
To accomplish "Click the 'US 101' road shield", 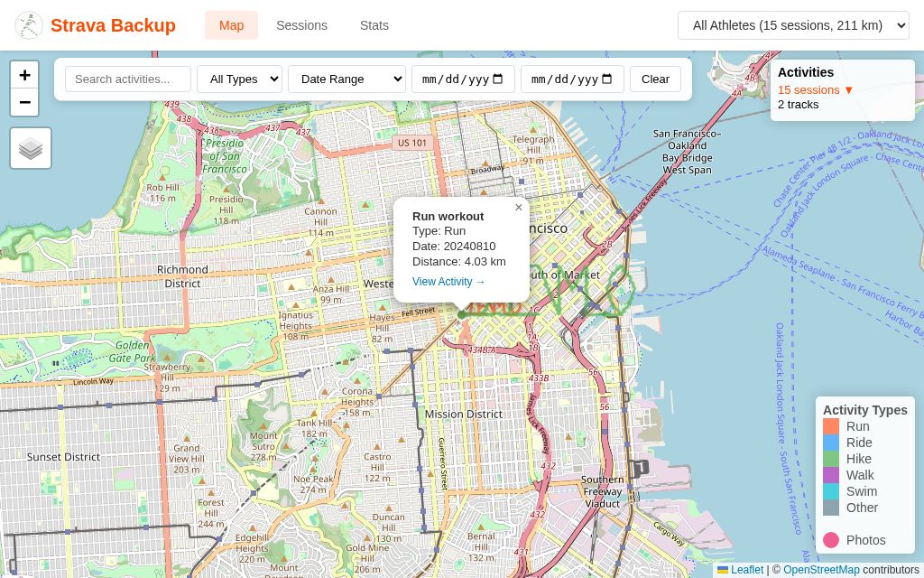I will coord(412,143).
